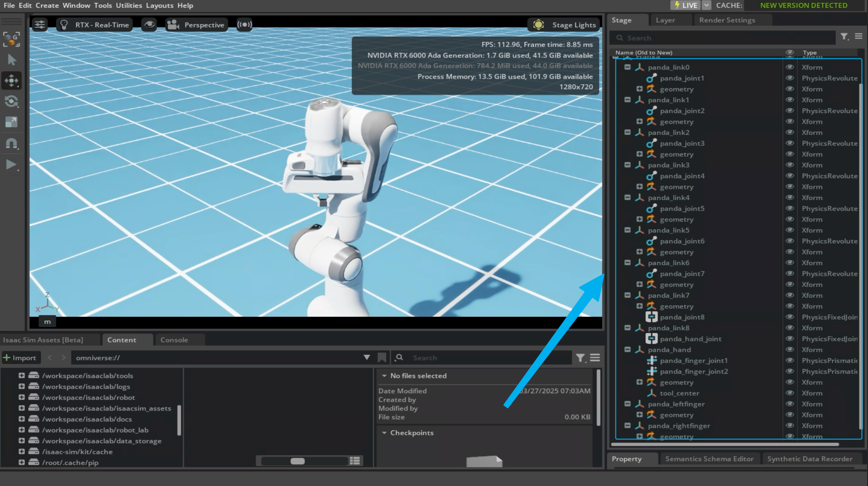868x486 pixels.
Task: Open the Semantics Schema Editor tab
Action: point(709,459)
